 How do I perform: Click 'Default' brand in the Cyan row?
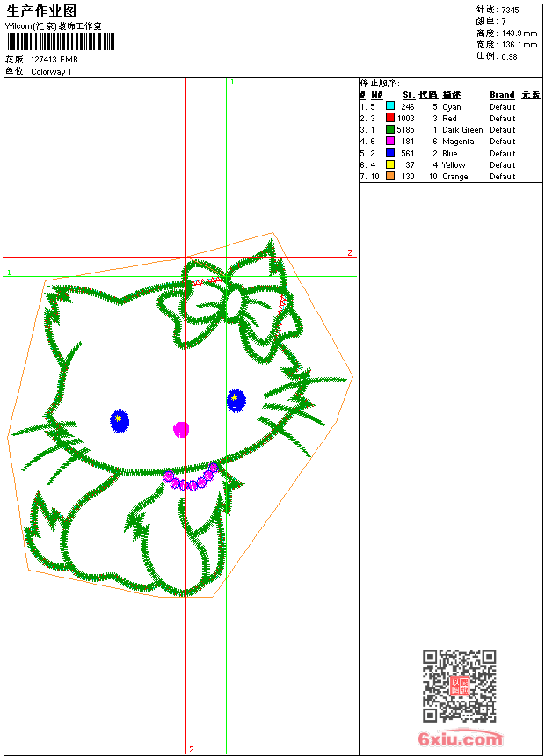502,106
